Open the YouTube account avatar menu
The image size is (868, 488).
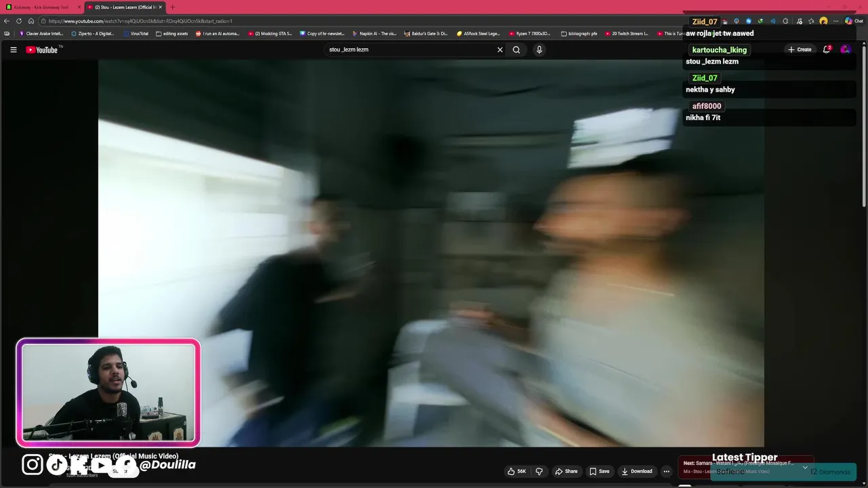tap(845, 49)
